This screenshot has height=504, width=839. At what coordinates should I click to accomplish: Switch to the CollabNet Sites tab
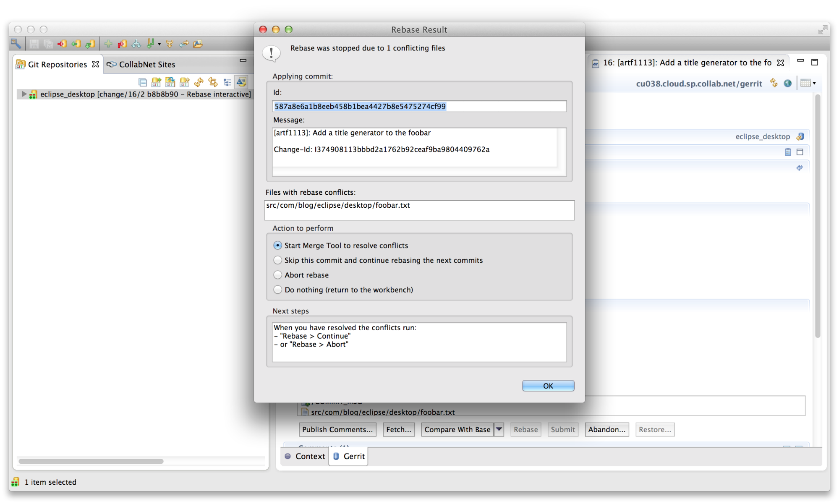point(147,64)
